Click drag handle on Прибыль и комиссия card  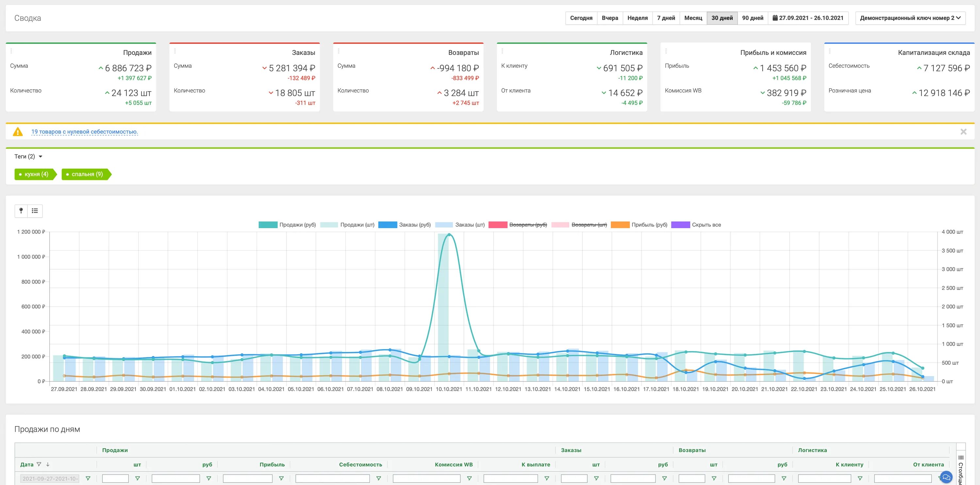666,51
